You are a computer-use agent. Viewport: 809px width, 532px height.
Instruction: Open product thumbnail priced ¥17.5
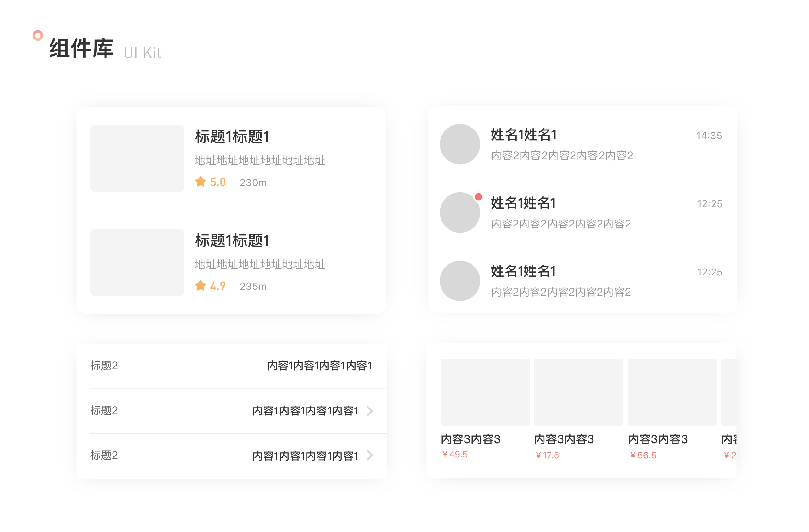tap(578, 392)
